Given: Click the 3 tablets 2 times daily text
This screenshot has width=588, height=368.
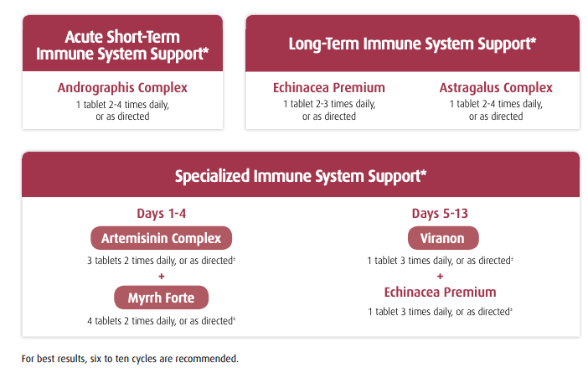Looking at the screenshot, I should 162,261.
